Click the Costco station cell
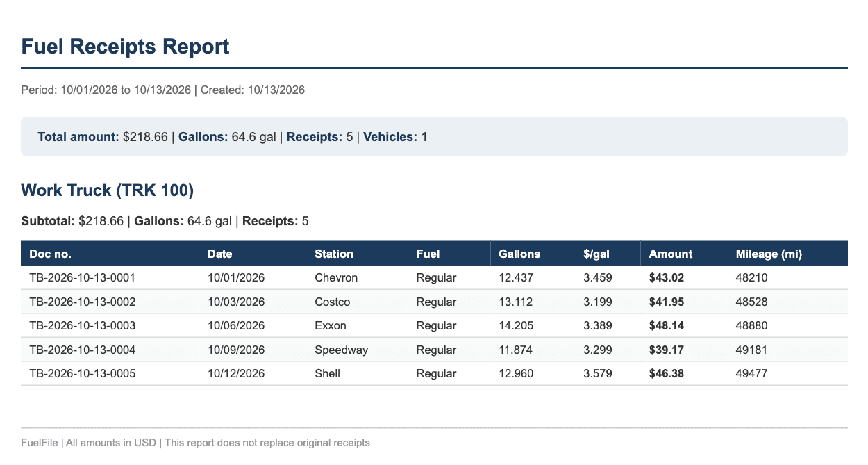The image size is (868, 465). 332,302
